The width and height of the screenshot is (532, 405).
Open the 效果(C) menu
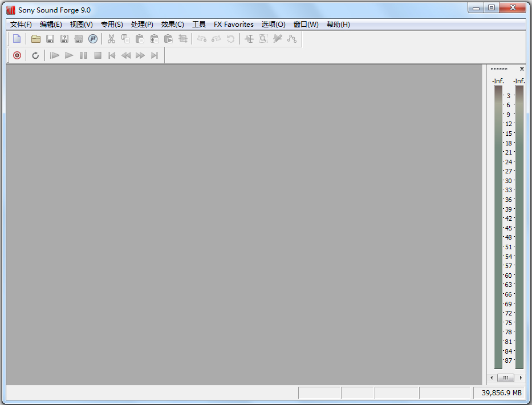tap(173, 25)
